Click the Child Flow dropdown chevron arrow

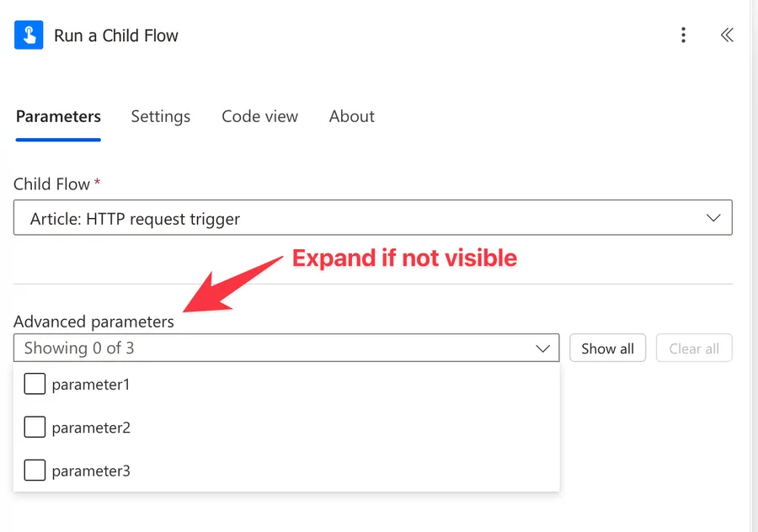(x=713, y=218)
